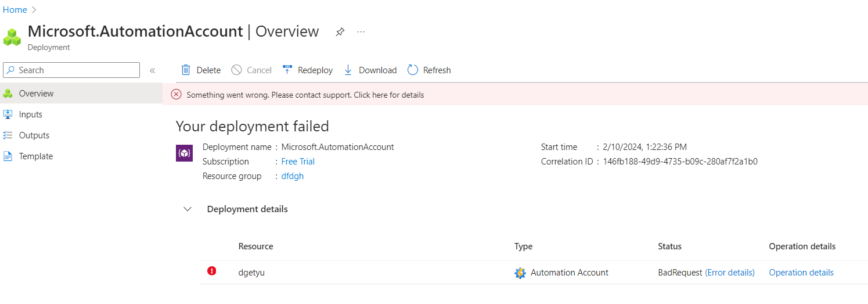
Task: Click the Template sidebar document icon
Action: pyautogui.click(x=8, y=156)
